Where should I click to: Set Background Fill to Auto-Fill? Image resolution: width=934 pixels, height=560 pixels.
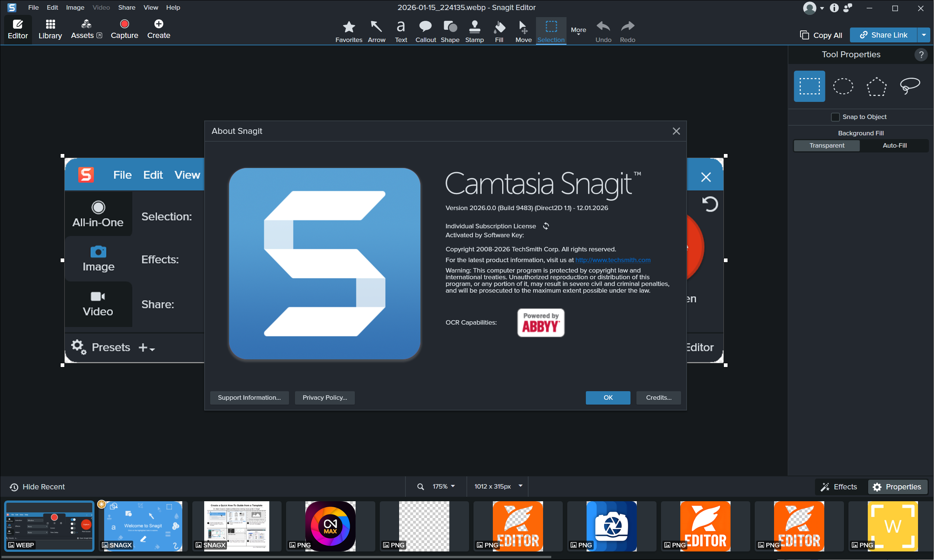tap(894, 146)
